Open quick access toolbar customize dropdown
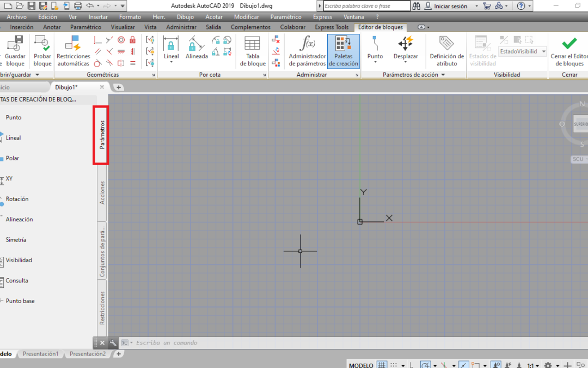Viewport: 588px width, 368px height. pos(122,5)
